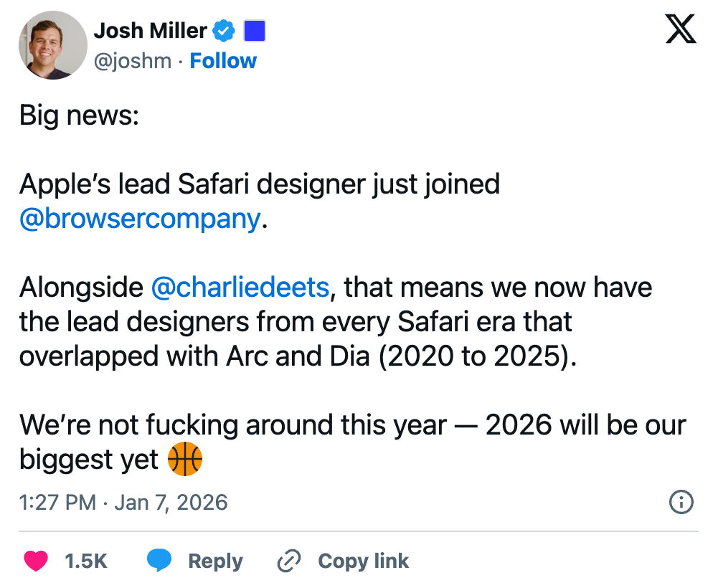Click the blue verified checkmark badge
The width and height of the screenshot is (713, 588).
225,31
